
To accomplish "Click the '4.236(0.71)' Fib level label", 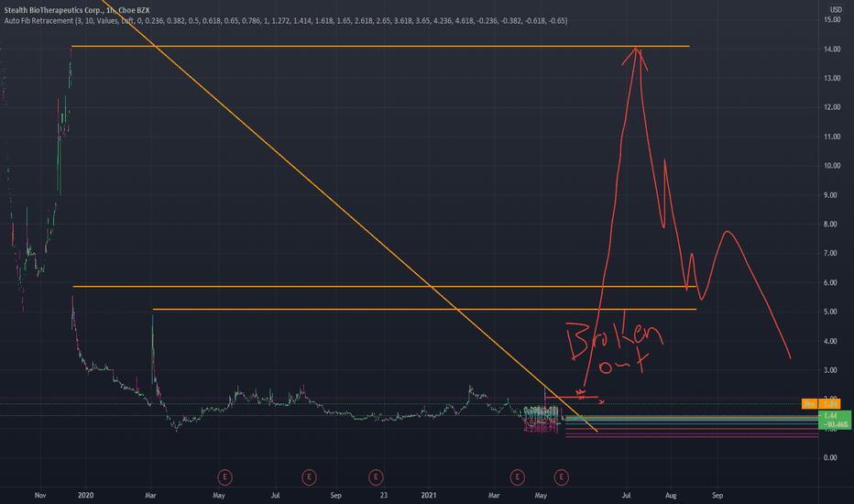I will [x=541, y=430].
